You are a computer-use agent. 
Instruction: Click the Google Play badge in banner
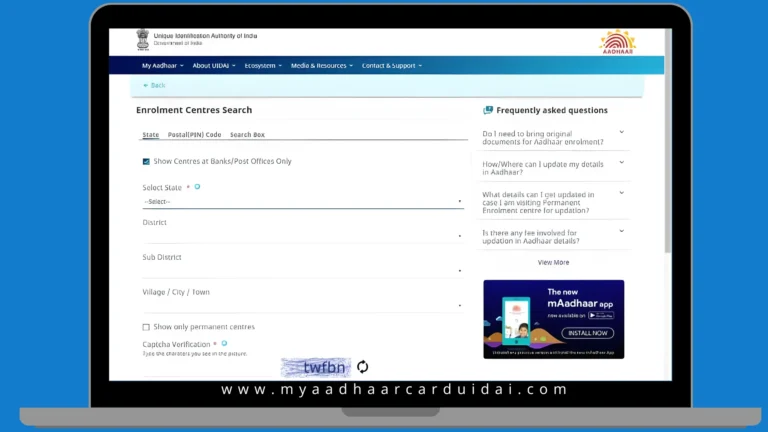tap(601, 315)
